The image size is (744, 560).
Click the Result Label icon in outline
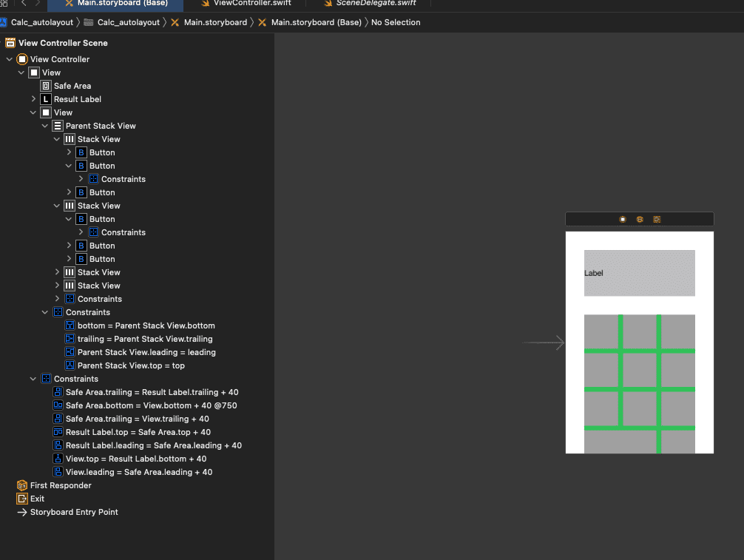point(46,99)
